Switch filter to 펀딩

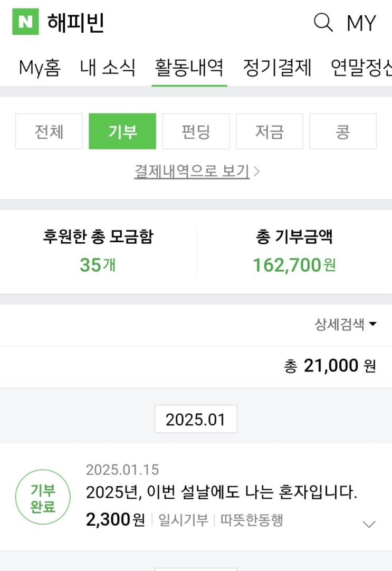(x=196, y=131)
